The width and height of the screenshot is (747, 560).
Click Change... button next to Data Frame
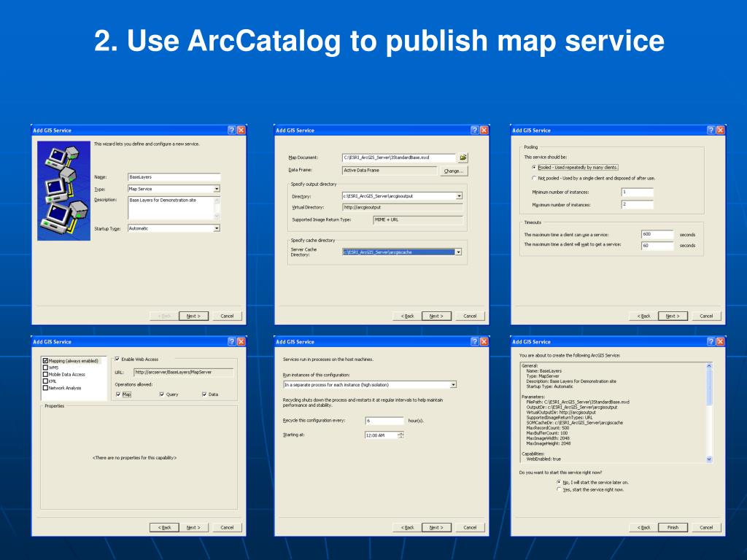(454, 171)
